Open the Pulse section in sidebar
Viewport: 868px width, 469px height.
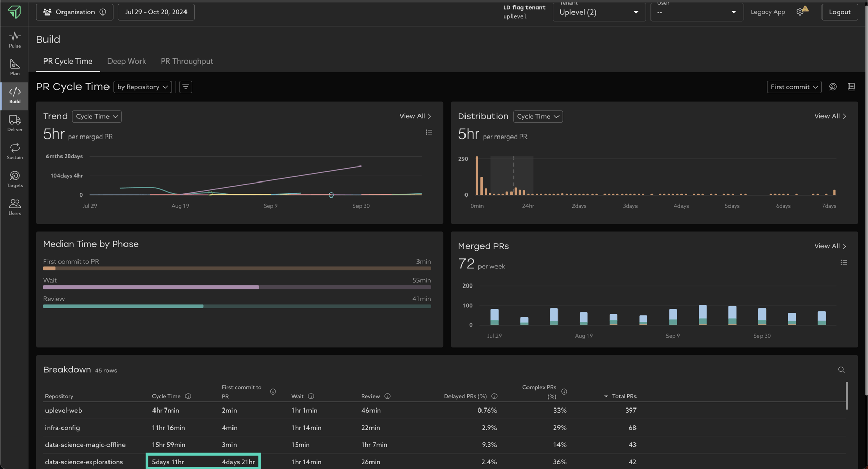pyautogui.click(x=14, y=39)
